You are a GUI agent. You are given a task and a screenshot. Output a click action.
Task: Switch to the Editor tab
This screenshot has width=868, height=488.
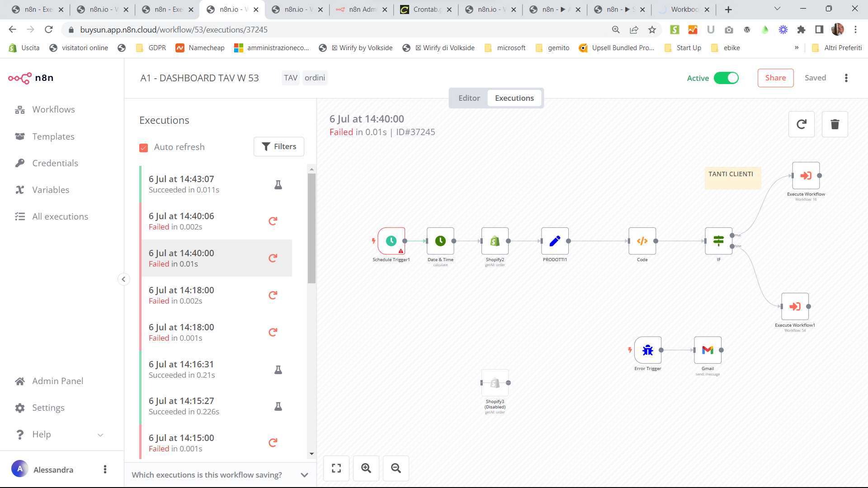coord(469,98)
